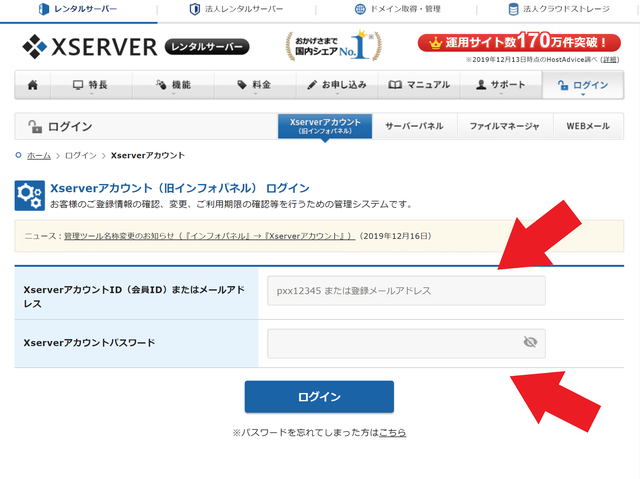Select the レンタルサーバー top tab
The image size is (640, 479).
(x=78, y=9)
